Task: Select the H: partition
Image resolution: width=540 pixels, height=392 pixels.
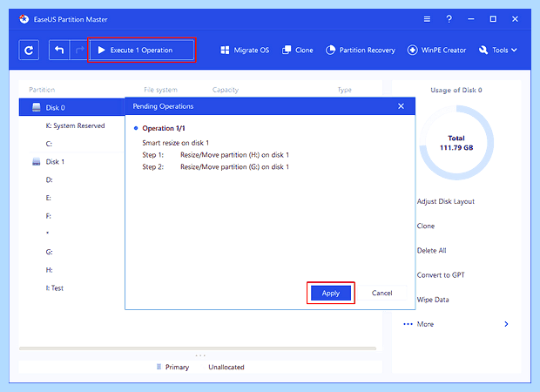Action: pos(50,270)
